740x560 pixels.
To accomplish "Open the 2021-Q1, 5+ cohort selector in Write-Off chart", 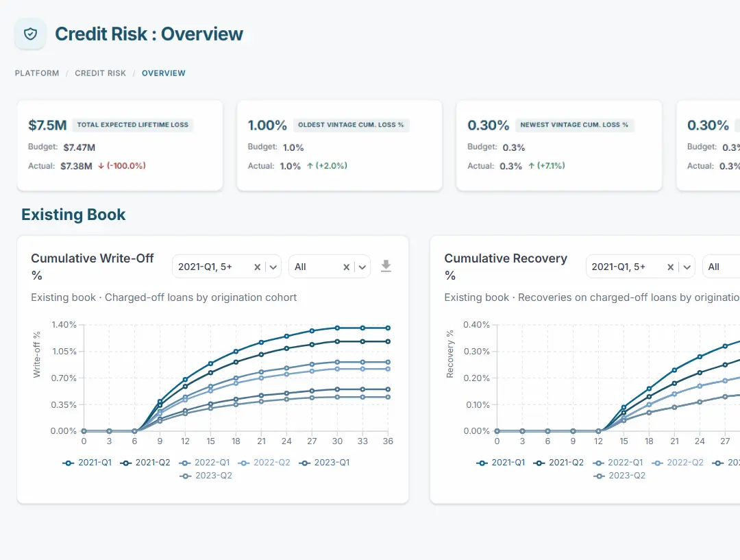I will (x=227, y=267).
